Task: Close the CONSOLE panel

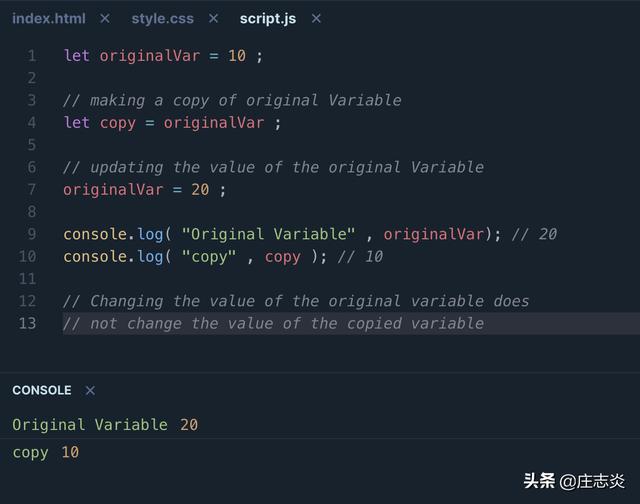Action: pos(90,391)
